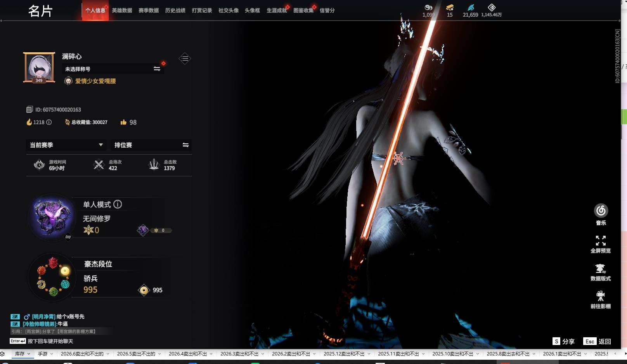Switch to the 赛季数据 tab
The width and height of the screenshot is (627, 364).
[x=149, y=10]
